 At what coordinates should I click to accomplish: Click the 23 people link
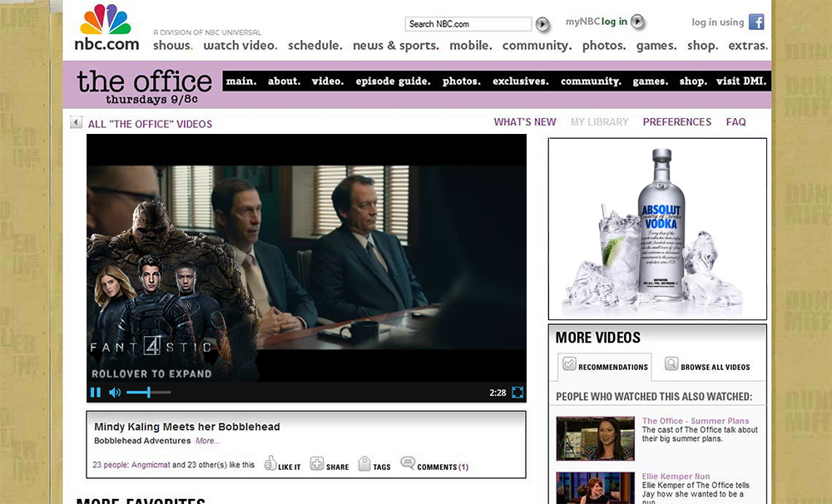110,465
